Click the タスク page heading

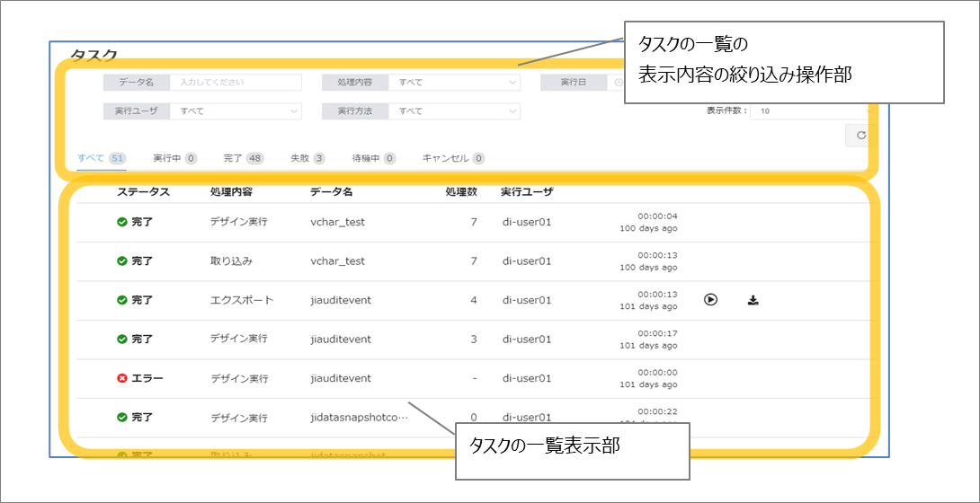point(94,55)
